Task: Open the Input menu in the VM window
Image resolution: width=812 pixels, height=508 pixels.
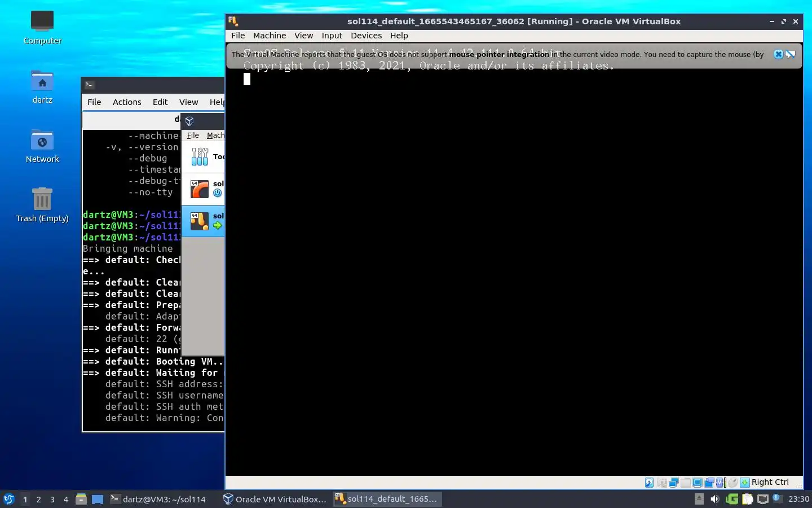Action: point(332,36)
